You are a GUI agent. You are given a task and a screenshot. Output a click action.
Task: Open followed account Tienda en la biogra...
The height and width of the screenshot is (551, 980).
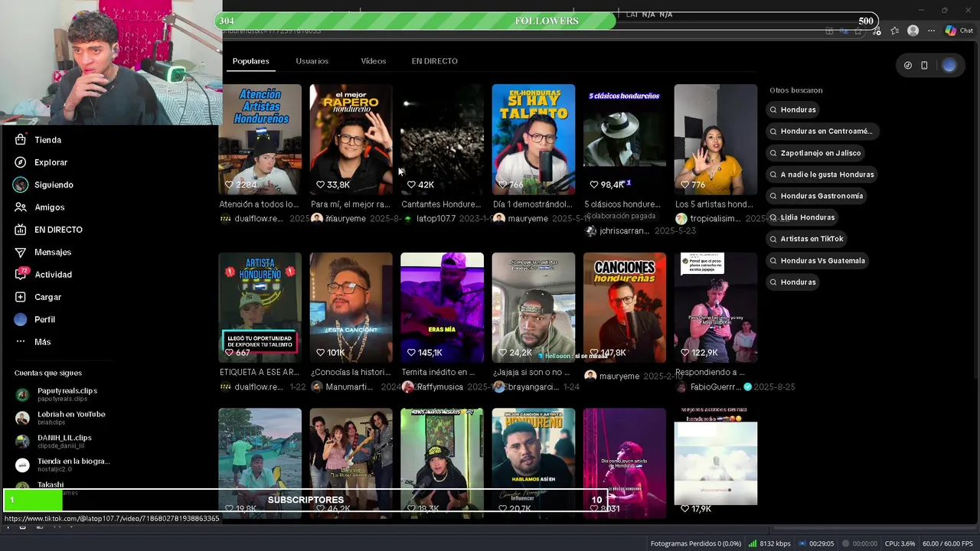63,465
